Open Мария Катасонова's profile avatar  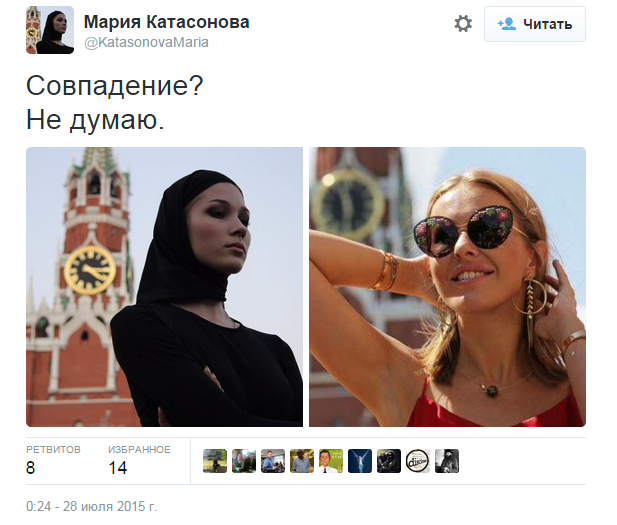50,30
